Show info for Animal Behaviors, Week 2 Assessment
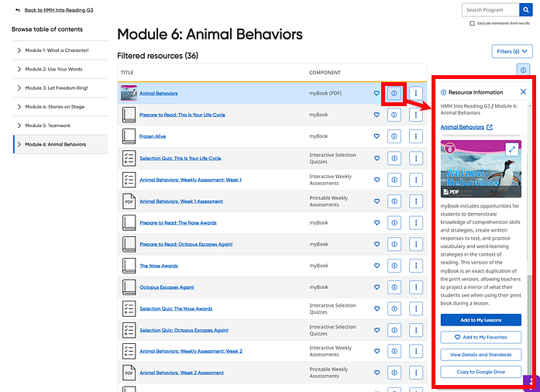The height and width of the screenshot is (392, 540). 394,373
